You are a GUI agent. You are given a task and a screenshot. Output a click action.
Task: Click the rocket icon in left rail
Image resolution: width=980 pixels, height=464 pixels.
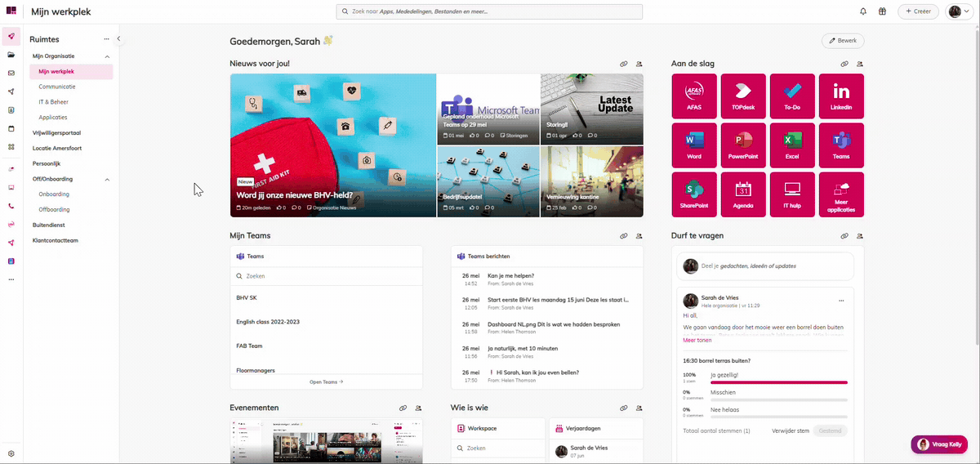11,37
